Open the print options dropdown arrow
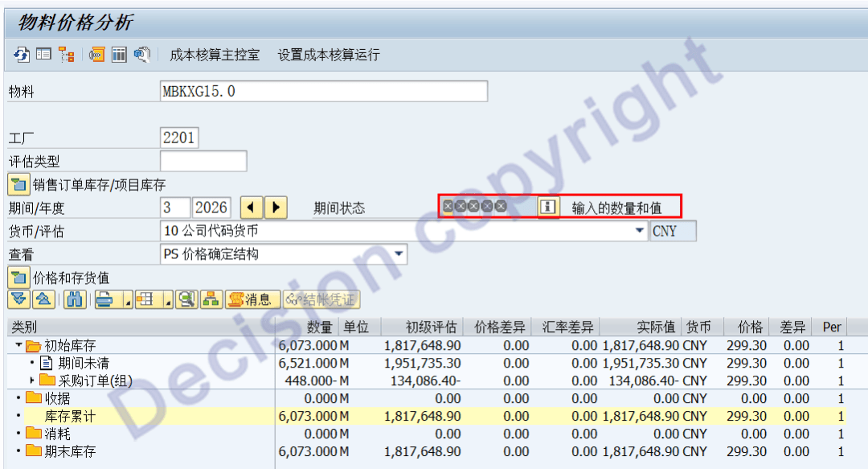The image size is (868, 469). [x=128, y=300]
